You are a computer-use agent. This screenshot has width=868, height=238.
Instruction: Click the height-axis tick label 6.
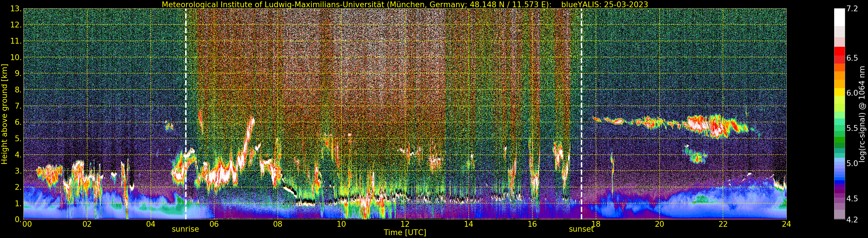click(x=18, y=122)
